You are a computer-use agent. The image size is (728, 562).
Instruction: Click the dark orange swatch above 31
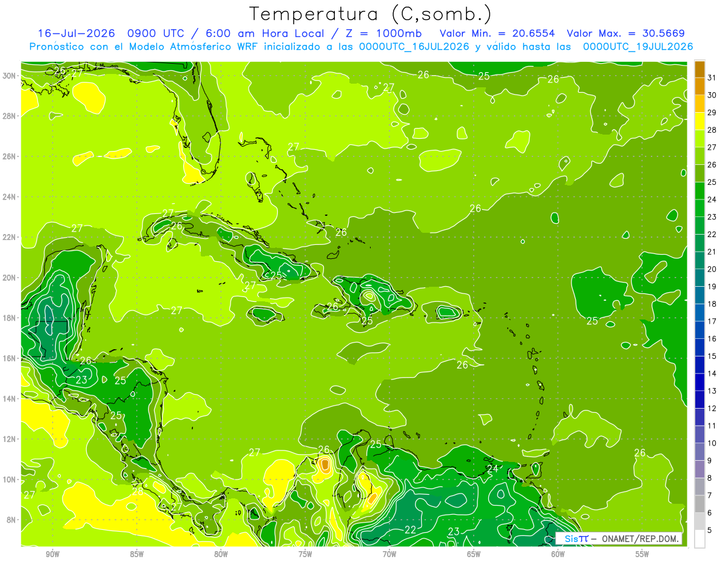point(699,69)
